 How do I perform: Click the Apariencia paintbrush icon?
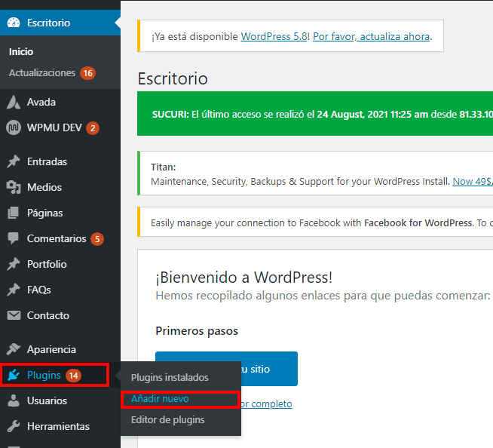point(14,349)
